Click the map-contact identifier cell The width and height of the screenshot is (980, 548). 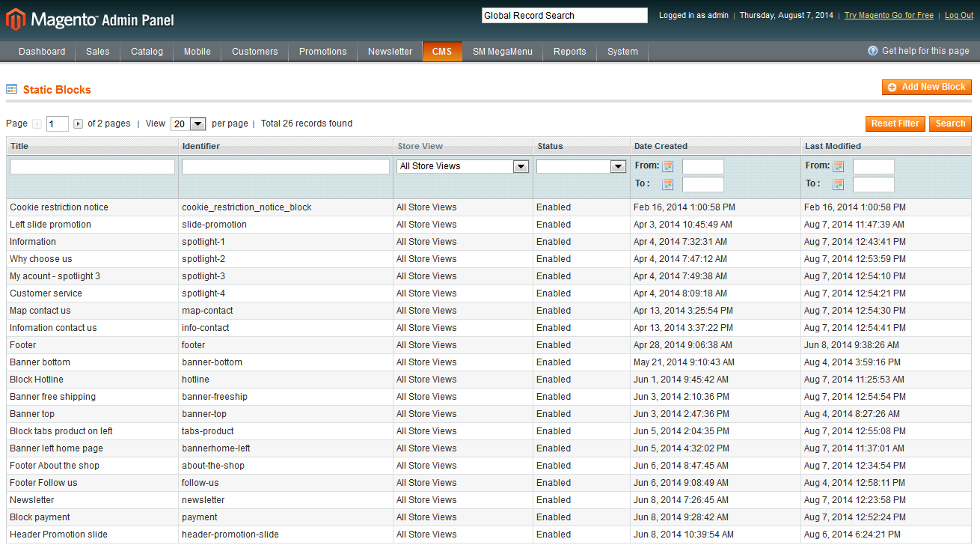tap(286, 311)
